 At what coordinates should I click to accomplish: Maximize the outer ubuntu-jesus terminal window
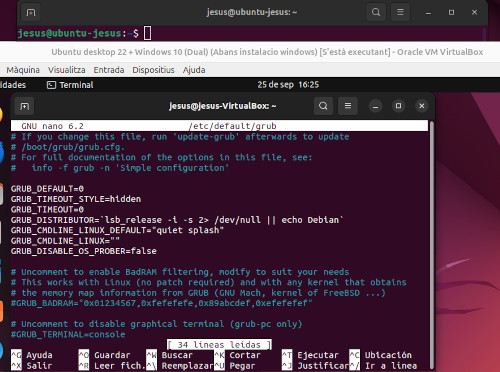451,13
